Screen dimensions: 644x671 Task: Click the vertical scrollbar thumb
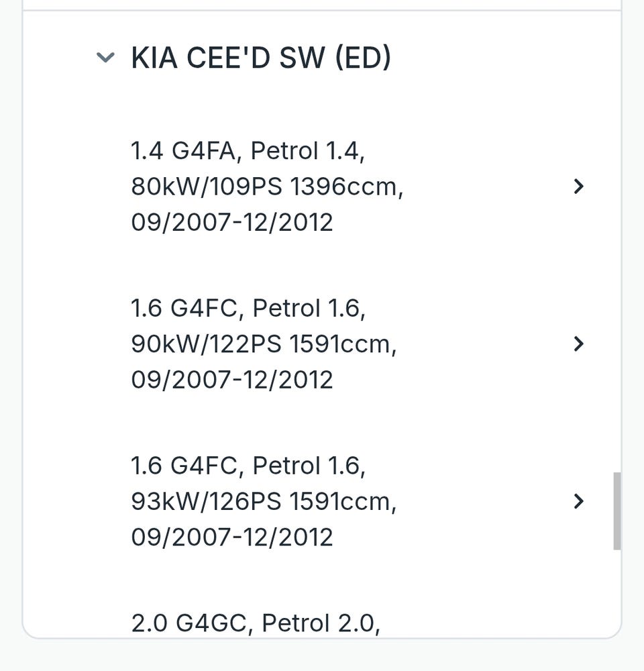(616, 511)
